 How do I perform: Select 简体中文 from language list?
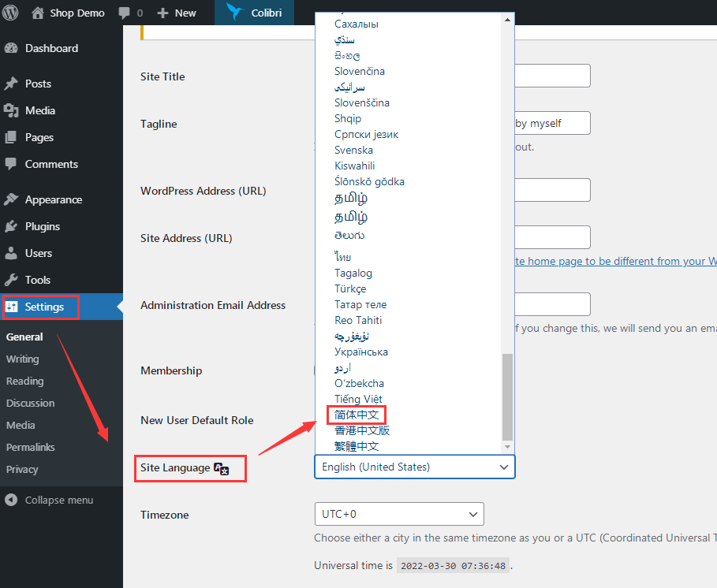357,415
